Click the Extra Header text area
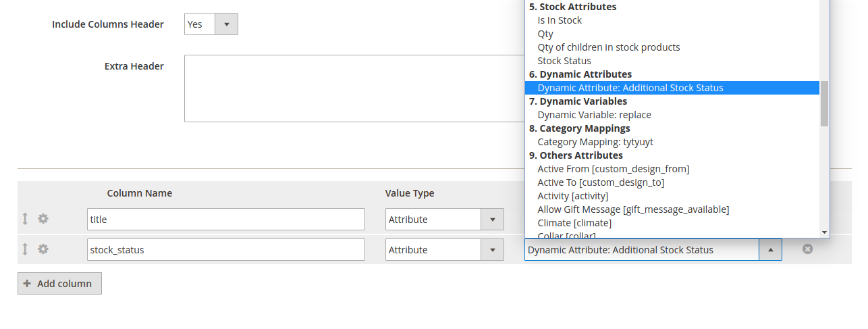 coord(354,88)
